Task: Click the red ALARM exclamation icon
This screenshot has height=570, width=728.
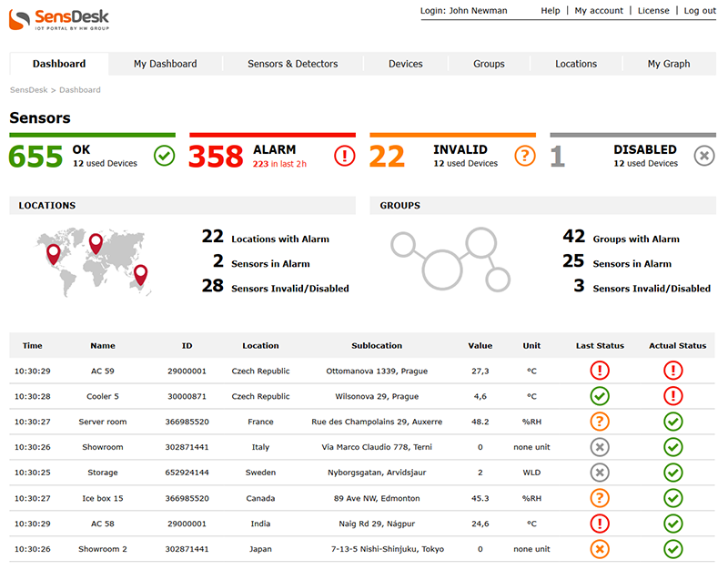Action: 344,156
